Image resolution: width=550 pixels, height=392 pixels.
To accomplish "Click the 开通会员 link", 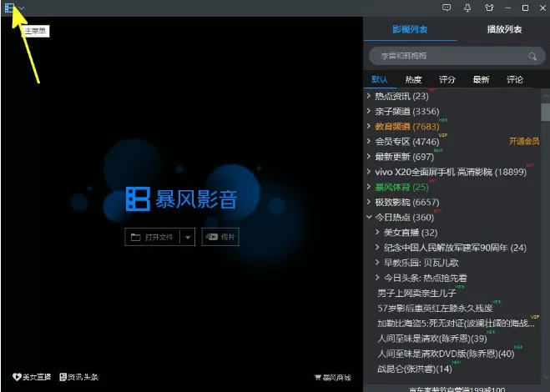I will (x=524, y=141).
